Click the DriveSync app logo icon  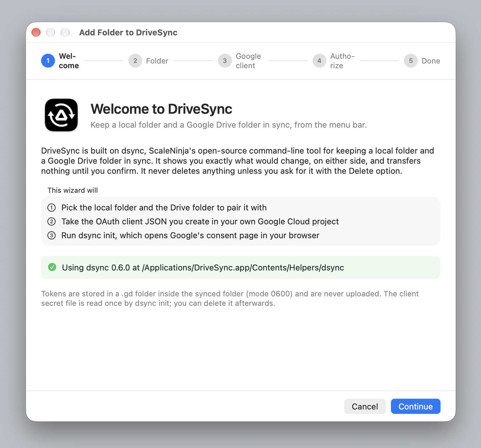[61, 115]
